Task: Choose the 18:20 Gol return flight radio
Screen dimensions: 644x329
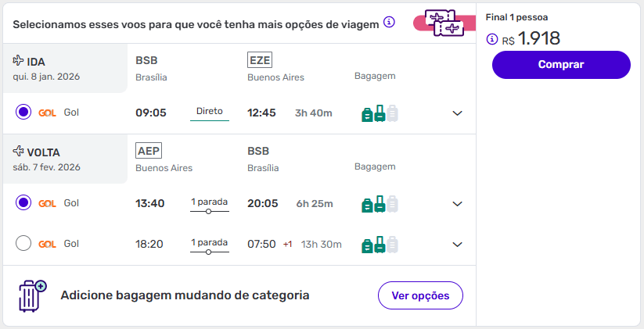Action: tap(23, 244)
